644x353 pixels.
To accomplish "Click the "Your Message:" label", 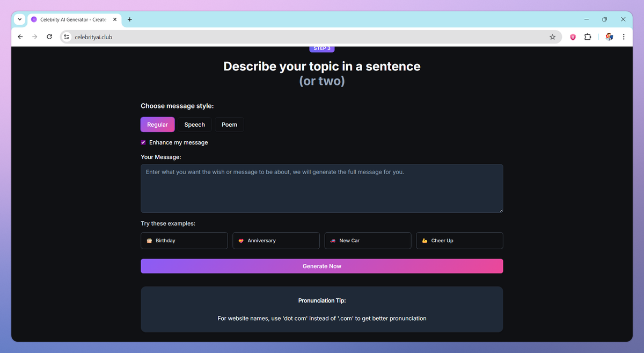I will point(161,157).
